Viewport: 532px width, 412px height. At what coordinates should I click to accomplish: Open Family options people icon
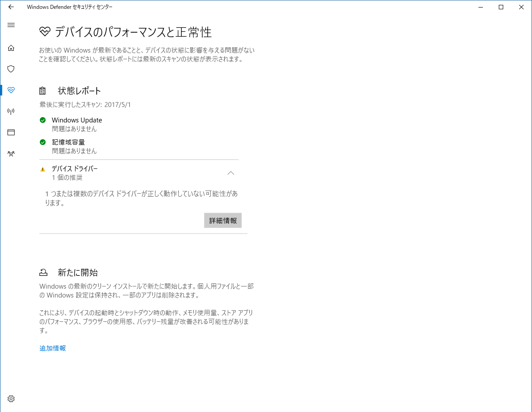point(11,154)
